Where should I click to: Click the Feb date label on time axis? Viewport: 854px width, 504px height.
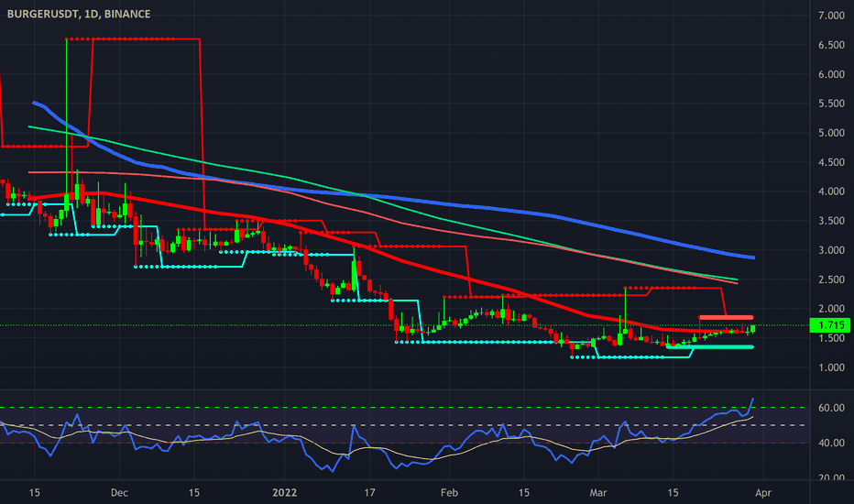click(x=449, y=493)
